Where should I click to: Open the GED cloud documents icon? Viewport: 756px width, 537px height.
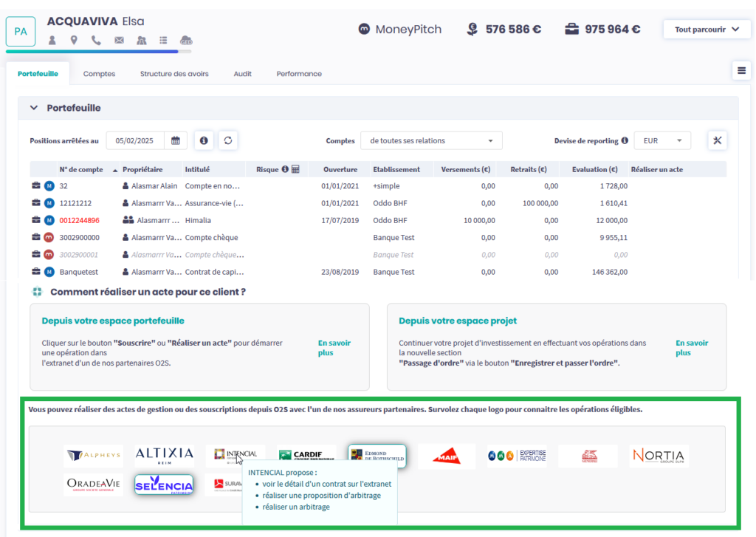(x=186, y=40)
